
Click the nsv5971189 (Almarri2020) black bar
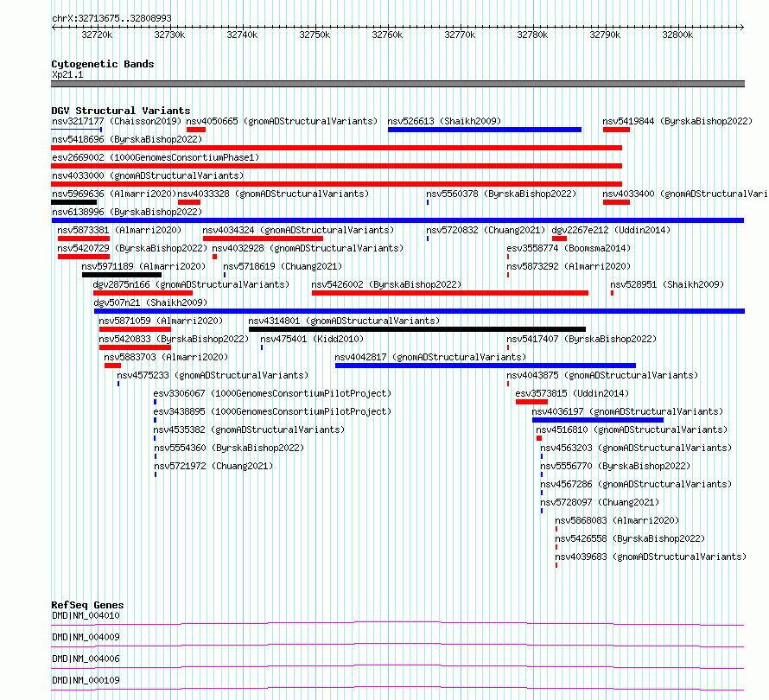pos(122,275)
